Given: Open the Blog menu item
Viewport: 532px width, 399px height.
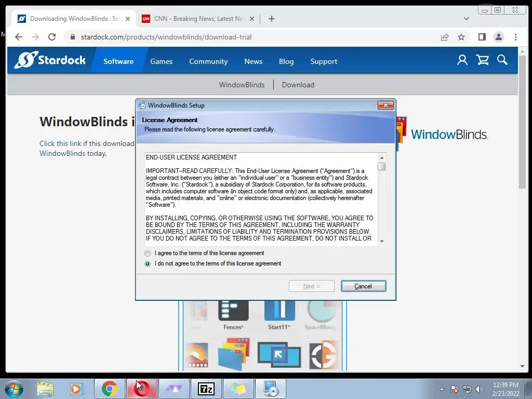Looking at the screenshot, I should [286, 61].
